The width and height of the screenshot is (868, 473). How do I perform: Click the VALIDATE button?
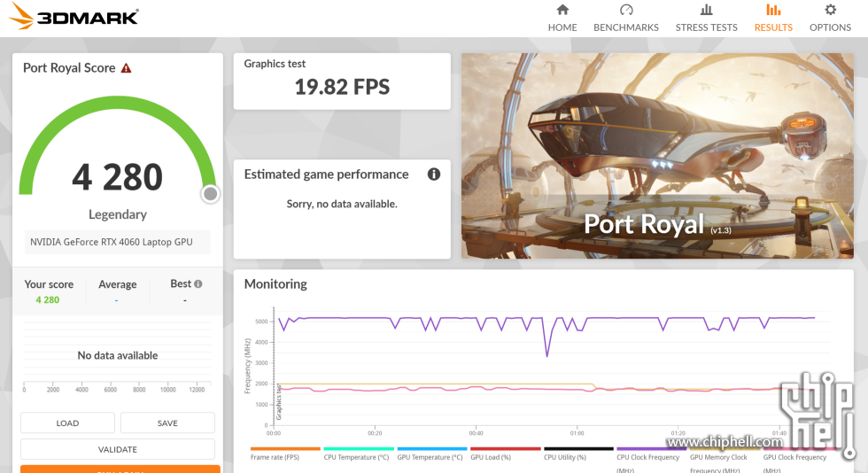click(x=117, y=449)
